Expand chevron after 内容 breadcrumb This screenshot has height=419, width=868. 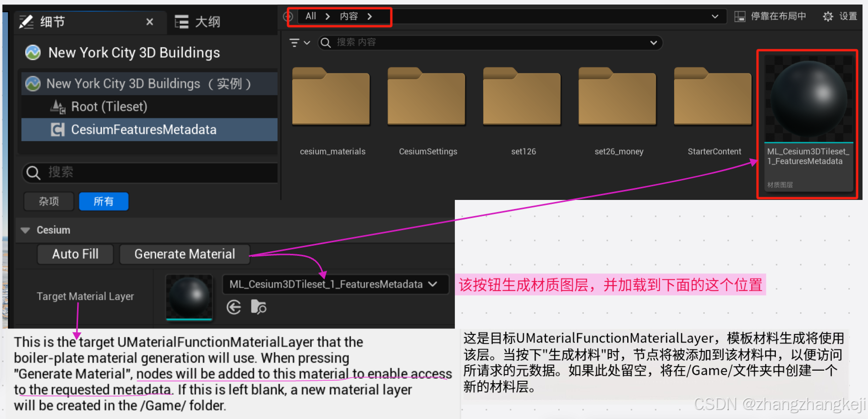(x=370, y=16)
